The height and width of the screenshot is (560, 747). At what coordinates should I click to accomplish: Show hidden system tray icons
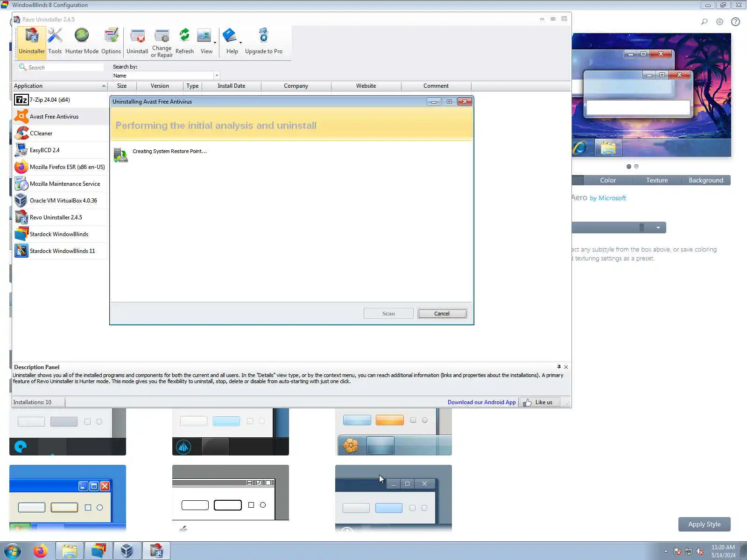666,552
